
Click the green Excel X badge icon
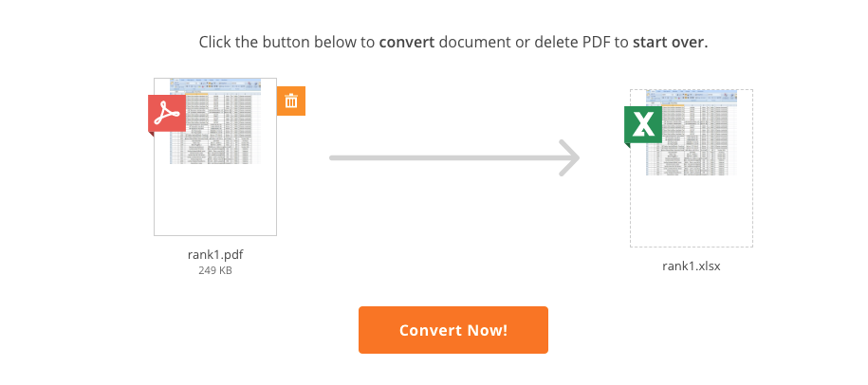(x=643, y=124)
